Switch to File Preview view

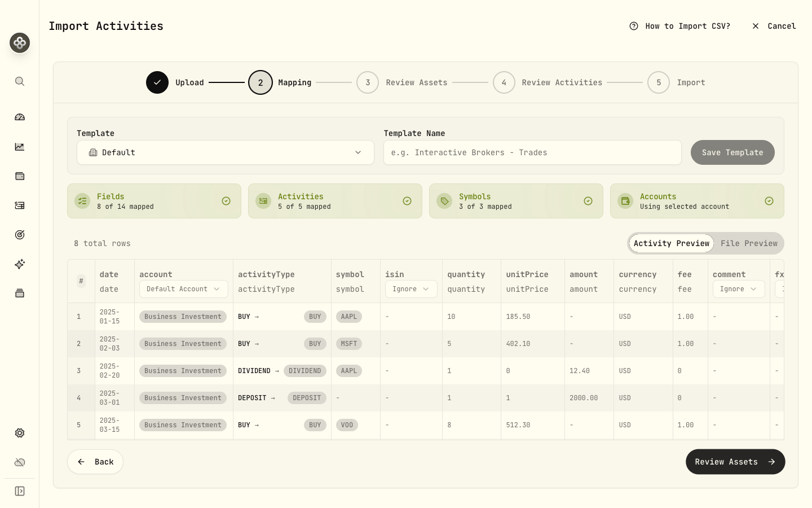point(749,243)
